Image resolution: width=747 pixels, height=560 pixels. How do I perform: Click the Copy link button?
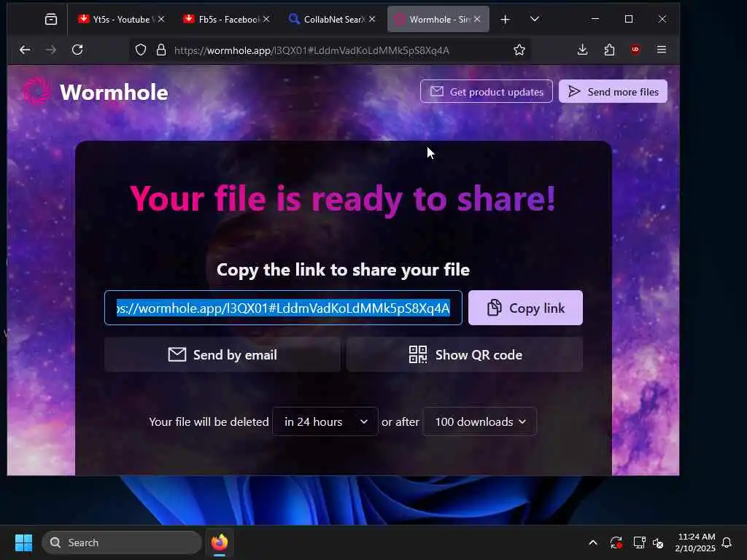click(525, 308)
